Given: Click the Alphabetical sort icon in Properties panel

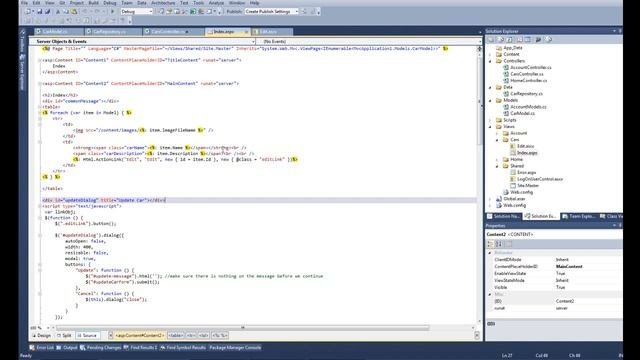Looking at the screenshot, I should [x=499, y=244].
